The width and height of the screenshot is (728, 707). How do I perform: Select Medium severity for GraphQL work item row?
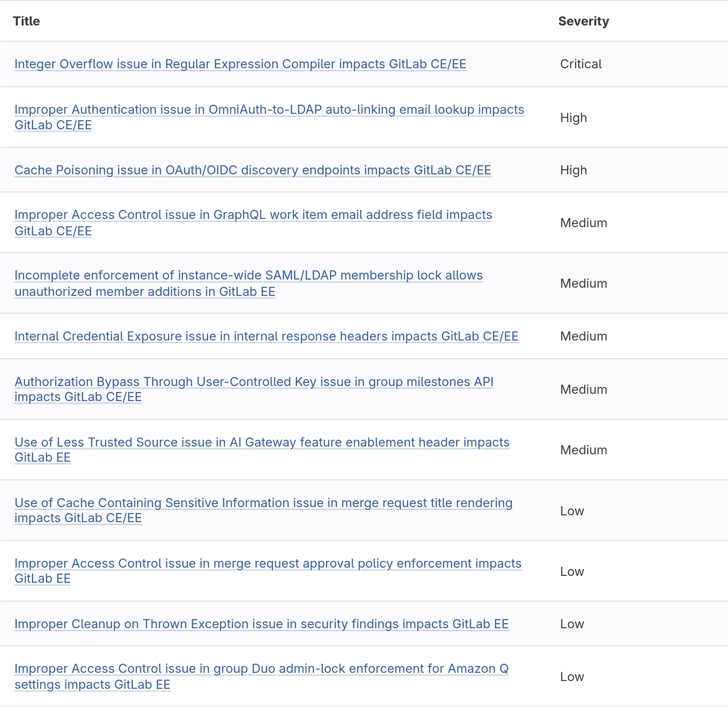tap(584, 223)
